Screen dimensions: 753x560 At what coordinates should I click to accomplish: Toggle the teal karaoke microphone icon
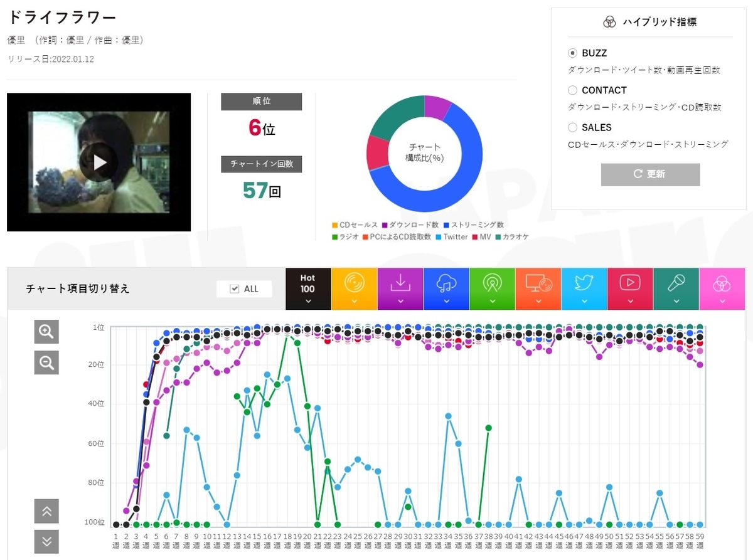[676, 284]
